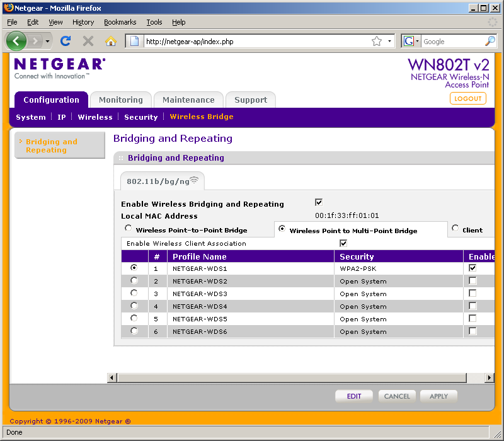Select the NETGEAR-WDS3 profile radio button
The height and width of the screenshot is (441, 504).
coord(134,293)
